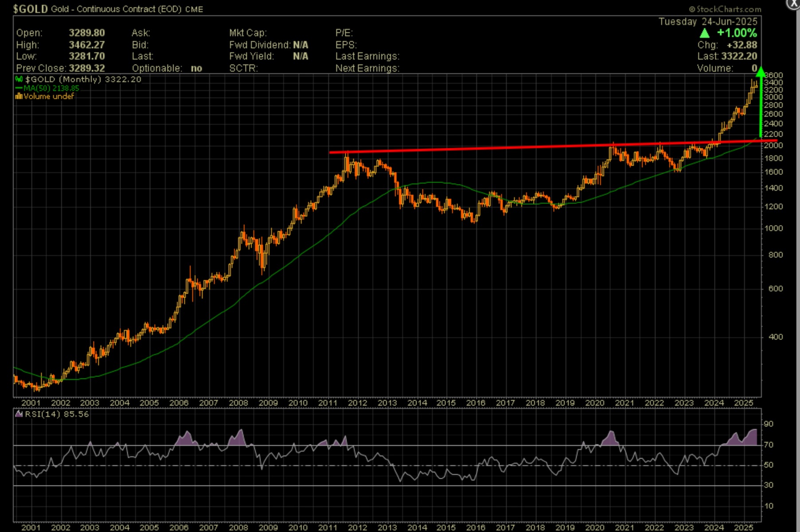Screen dimensions: 800x532
Task: Click the "$GOLD (Monthly) 3322.20" legend text
Action: tap(83, 79)
